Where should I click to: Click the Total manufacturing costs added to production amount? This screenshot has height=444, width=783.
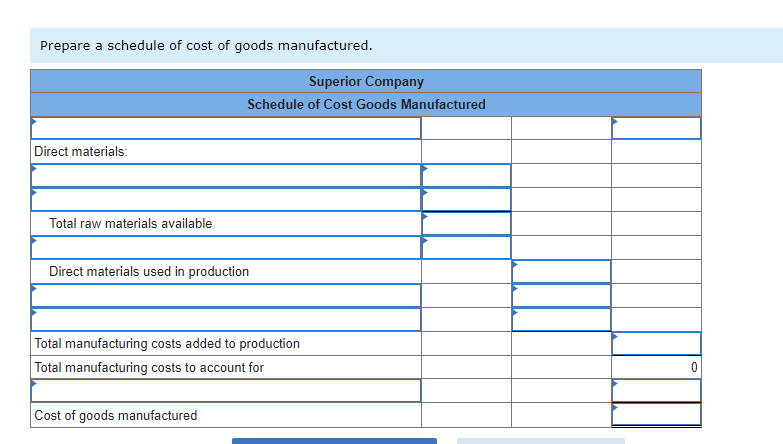point(656,344)
